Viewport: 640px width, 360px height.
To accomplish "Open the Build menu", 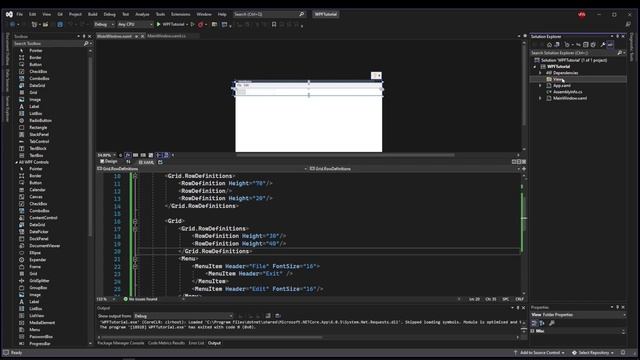I will tap(93, 14).
